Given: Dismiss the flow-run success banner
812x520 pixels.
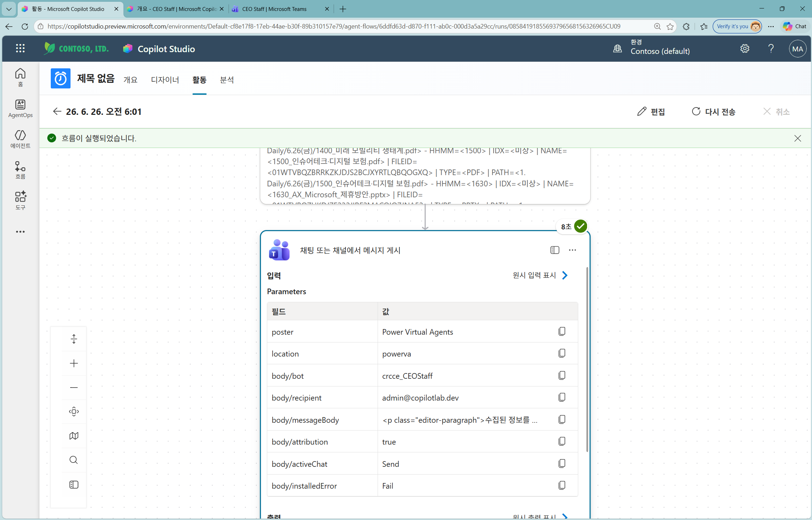Looking at the screenshot, I should click(798, 138).
